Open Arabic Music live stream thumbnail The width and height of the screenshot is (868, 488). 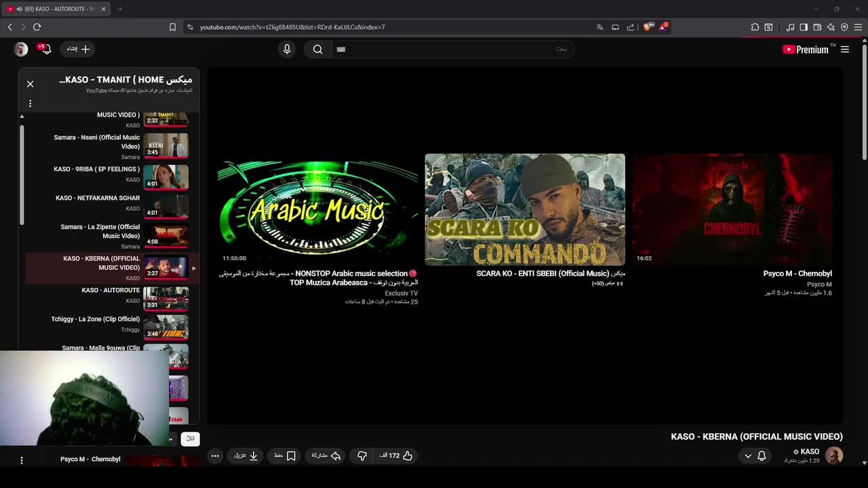317,209
